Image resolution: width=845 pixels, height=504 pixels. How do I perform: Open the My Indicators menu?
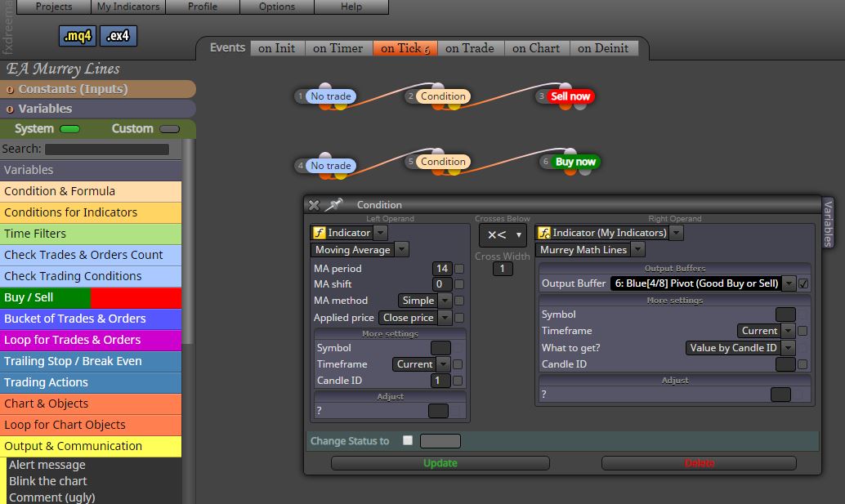(x=128, y=7)
